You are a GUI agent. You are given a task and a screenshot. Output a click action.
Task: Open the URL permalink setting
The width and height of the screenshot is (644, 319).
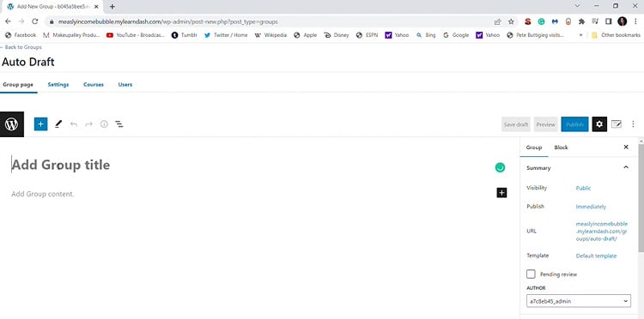pyautogui.click(x=602, y=231)
